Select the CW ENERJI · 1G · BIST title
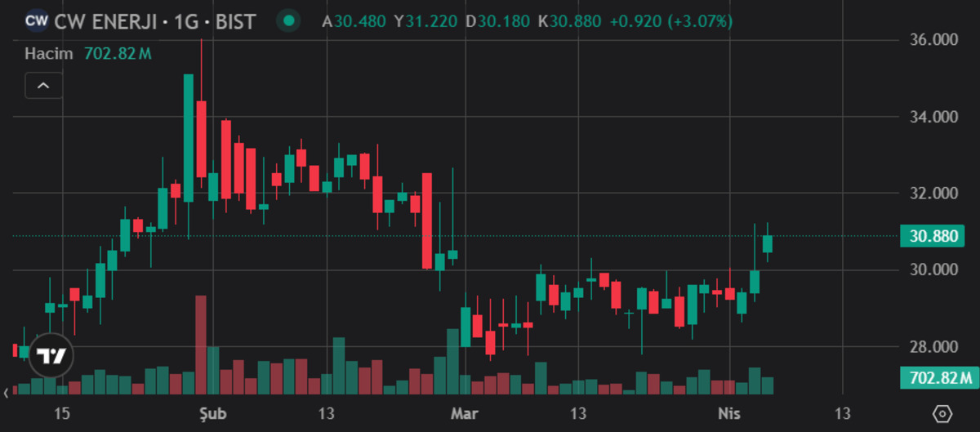 [155, 21]
